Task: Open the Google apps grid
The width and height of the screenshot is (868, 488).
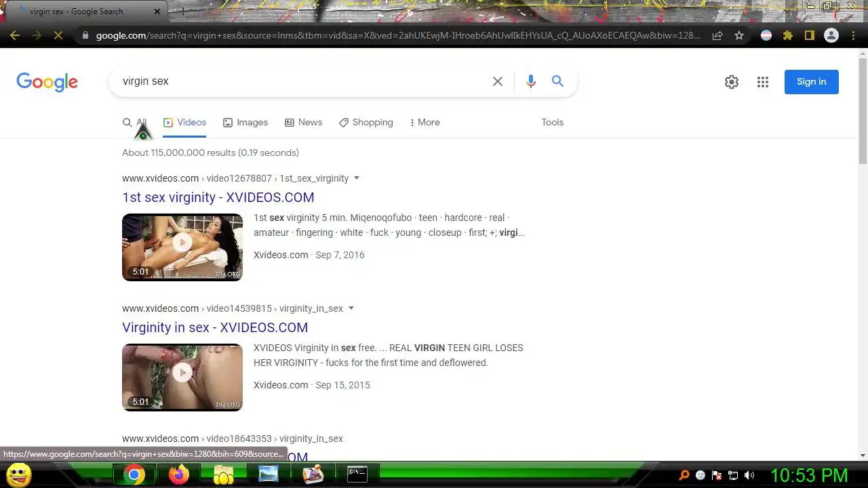Action: point(763,82)
